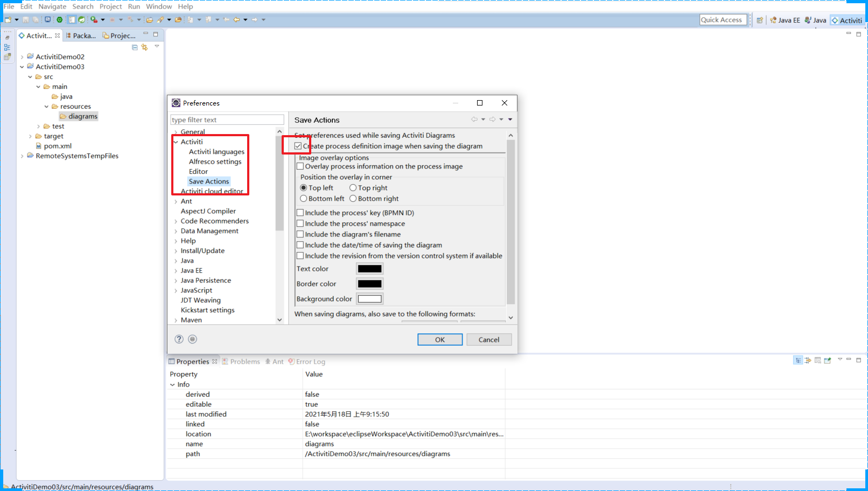Collapse the Info property group
This screenshot has height=491, width=868.
click(172, 385)
